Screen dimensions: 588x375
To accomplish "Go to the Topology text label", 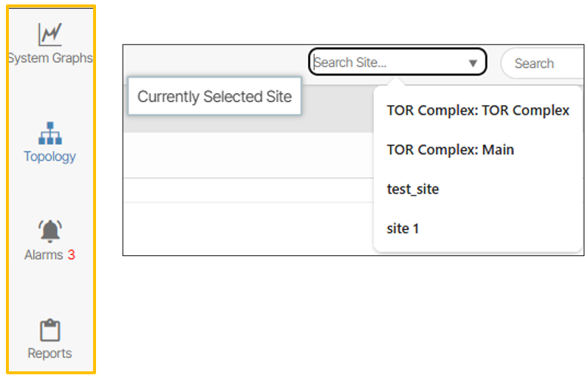I will tap(49, 156).
